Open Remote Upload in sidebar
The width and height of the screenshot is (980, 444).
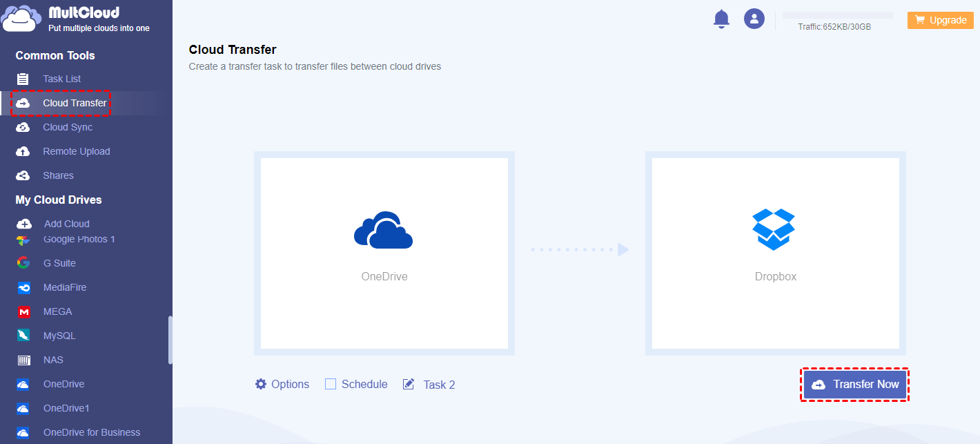(x=77, y=151)
